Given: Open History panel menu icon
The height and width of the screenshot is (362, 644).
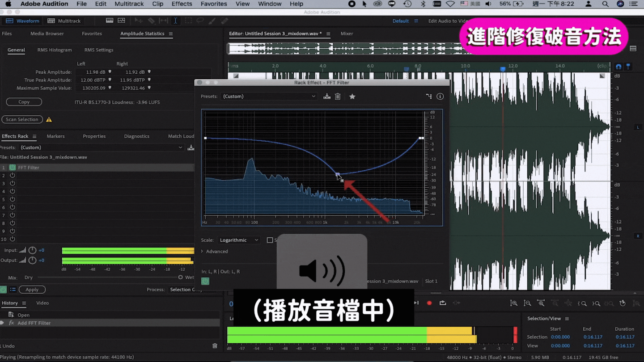Looking at the screenshot, I should (24, 303).
